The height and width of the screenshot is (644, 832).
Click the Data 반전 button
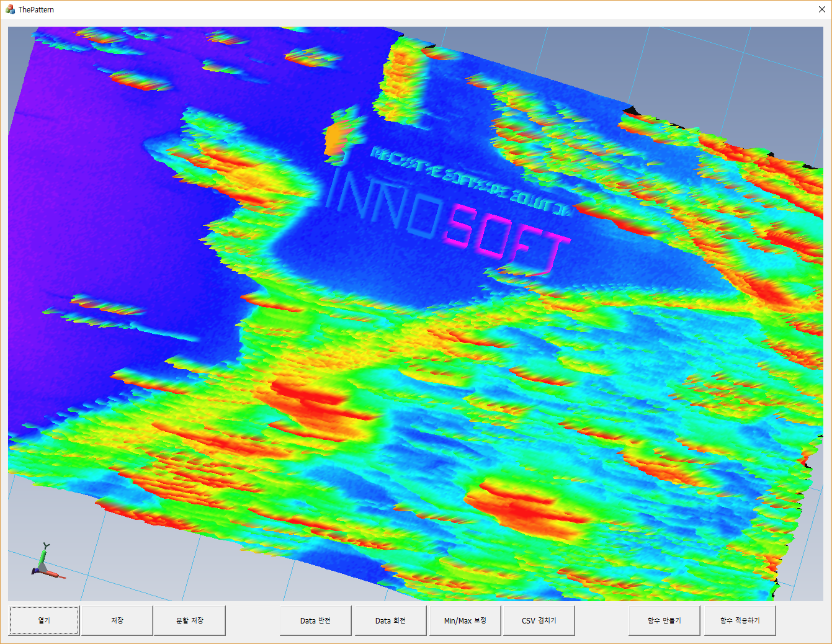coord(316,620)
